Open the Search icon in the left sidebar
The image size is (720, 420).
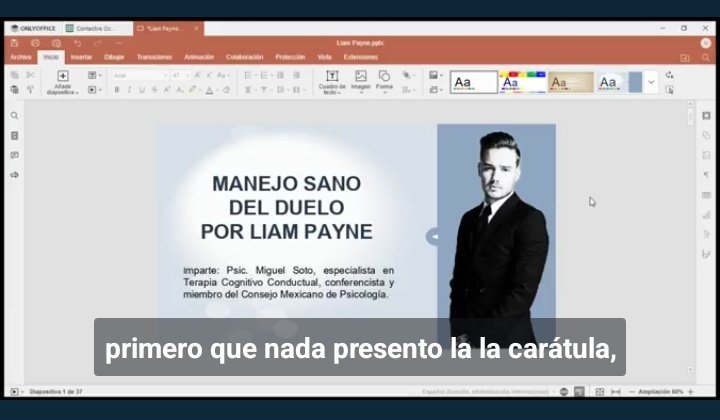[x=15, y=116]
